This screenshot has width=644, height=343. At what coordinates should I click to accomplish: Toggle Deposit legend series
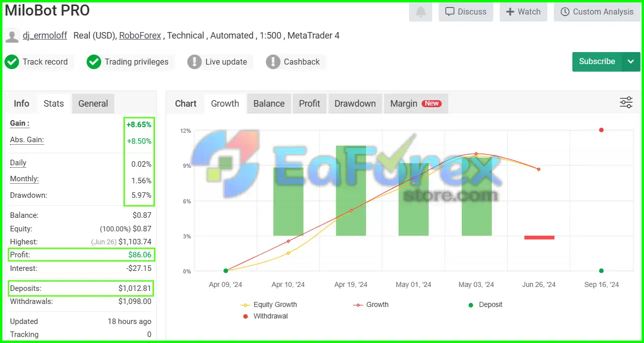click(x=485, y=304)
